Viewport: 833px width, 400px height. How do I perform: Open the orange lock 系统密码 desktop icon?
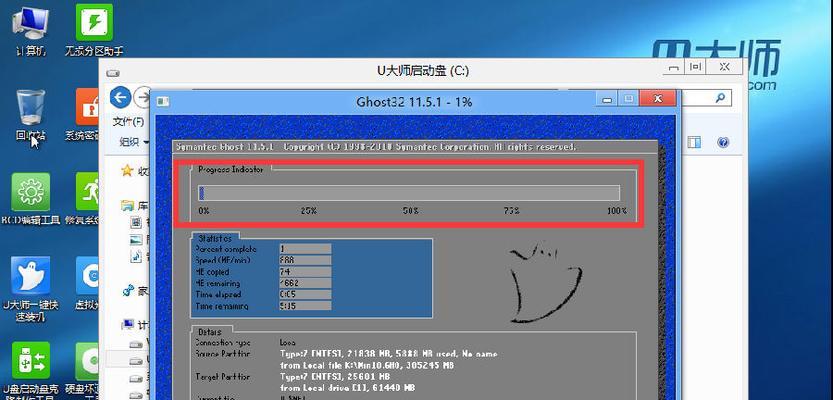tap(85, 113)
